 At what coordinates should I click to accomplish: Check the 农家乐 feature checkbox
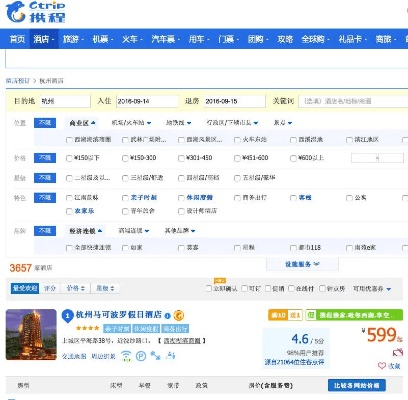69,211
